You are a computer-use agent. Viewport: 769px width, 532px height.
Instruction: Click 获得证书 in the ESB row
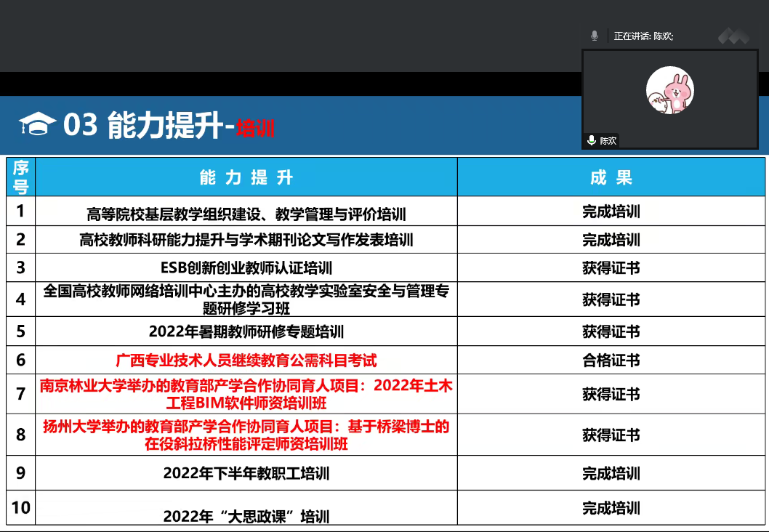click(611, 267)
